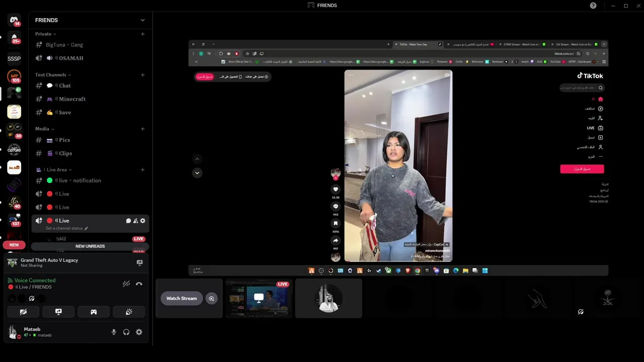Add a channel to Media category
This screenshot has height=362, width=644.
(143, 129)
